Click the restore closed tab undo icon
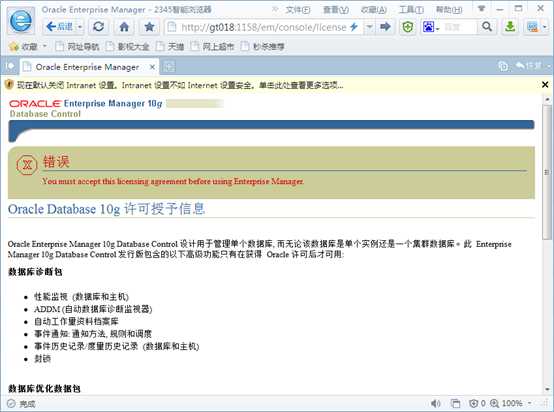The height and width of the screenshot is (412, 554). [528, 66]
